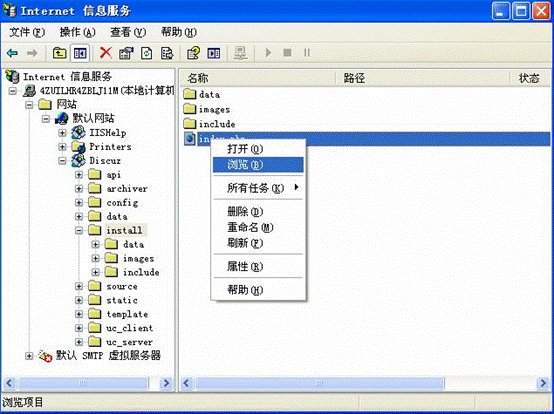Collapse the Discuz node
Screen dimensions: 554x414
63,161
